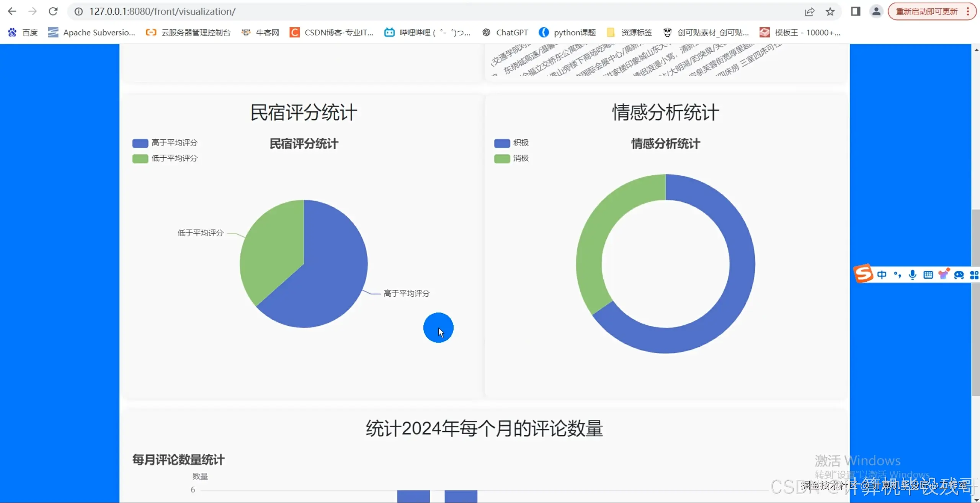The height and width of the screenshot is (503, 980).
Task: Open the 牛客网 bookmark entry
Action: point(260,32)
